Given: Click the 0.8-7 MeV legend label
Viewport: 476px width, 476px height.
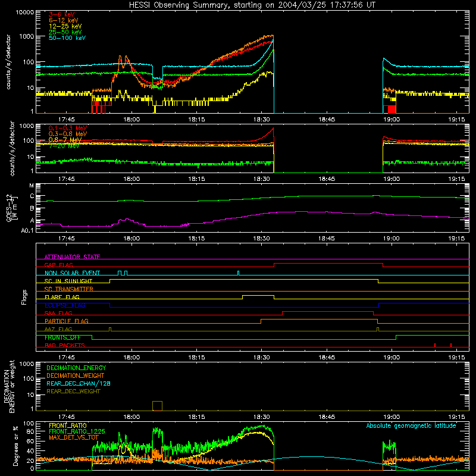Looking at the screenshot, I should (65, 140).
